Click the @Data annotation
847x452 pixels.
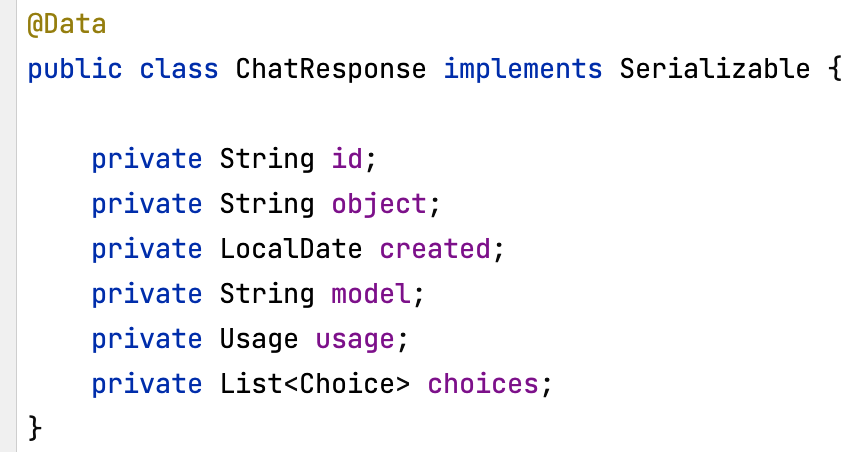pyautogui.click(x=67, y=24)
